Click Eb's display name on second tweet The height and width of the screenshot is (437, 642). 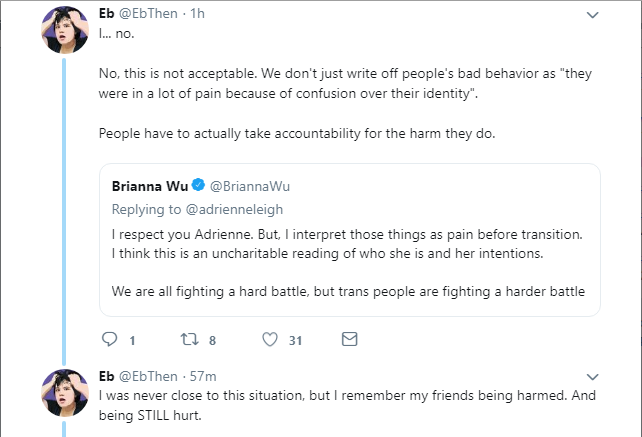(106, 376)
